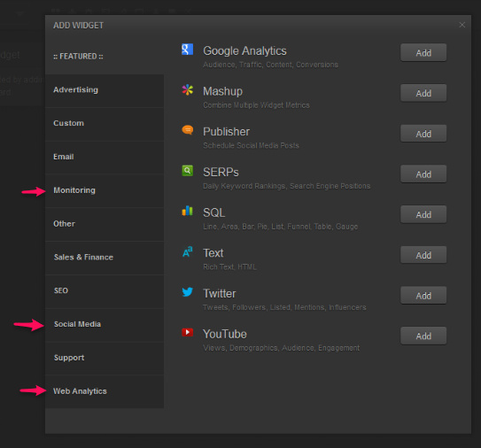
Task: Select the Advertising category
Action: point(105,90)
